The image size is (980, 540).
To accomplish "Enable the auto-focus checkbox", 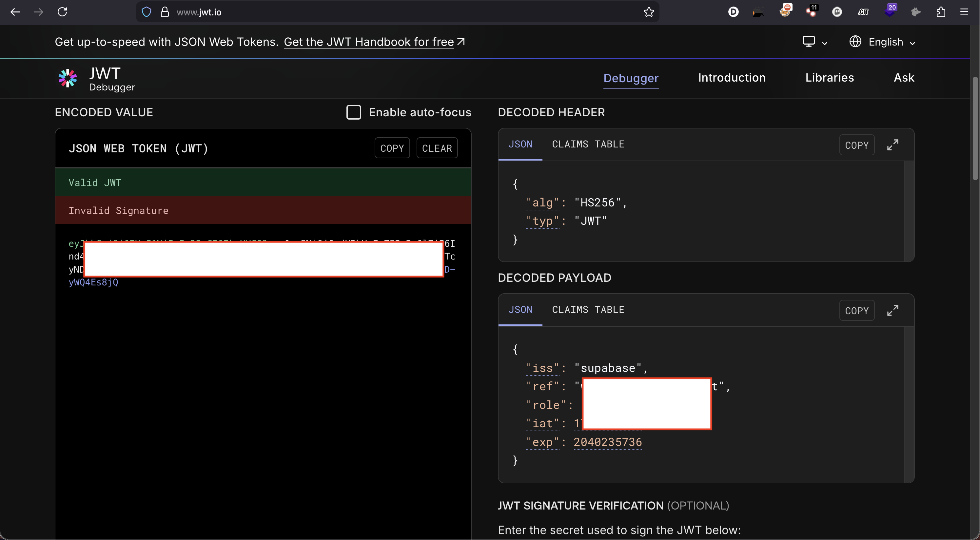I will point(353,112).
